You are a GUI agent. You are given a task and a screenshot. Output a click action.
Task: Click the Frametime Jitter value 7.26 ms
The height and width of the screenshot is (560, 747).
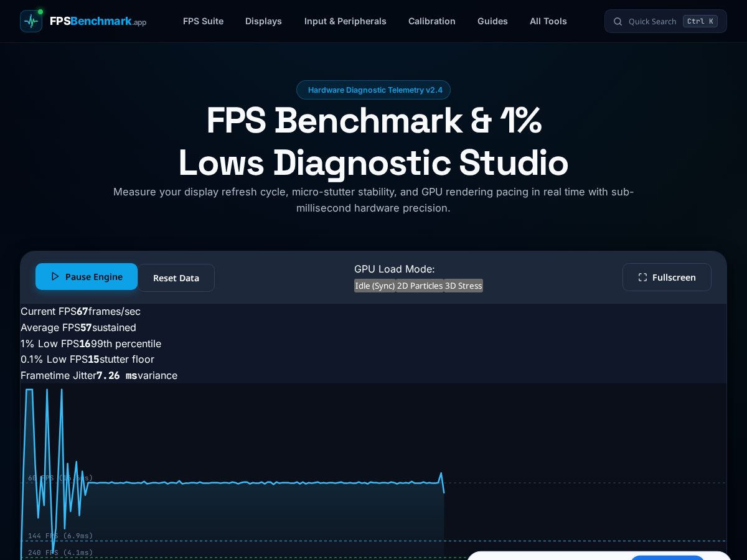(x=117, y=375)
